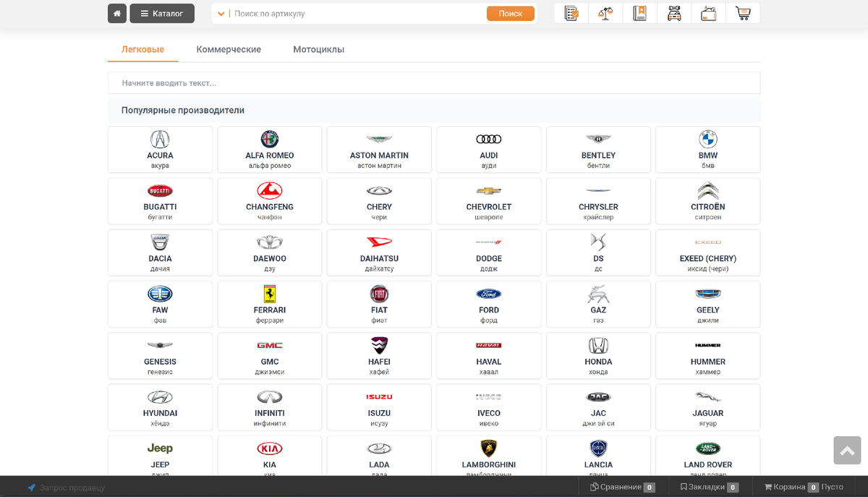The width and height of the screenshot is (868, 497).
Task: Switch to the Легковые tab
Action: [143, 50]
